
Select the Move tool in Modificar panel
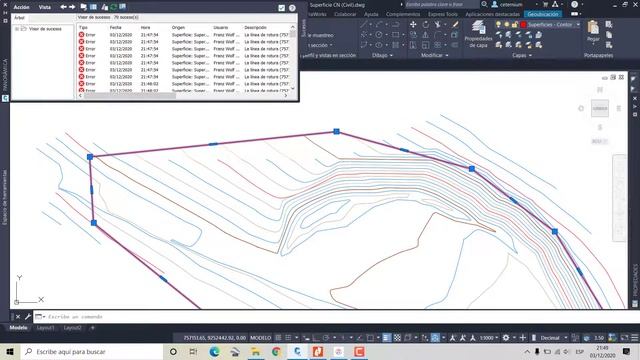point(413,24)
